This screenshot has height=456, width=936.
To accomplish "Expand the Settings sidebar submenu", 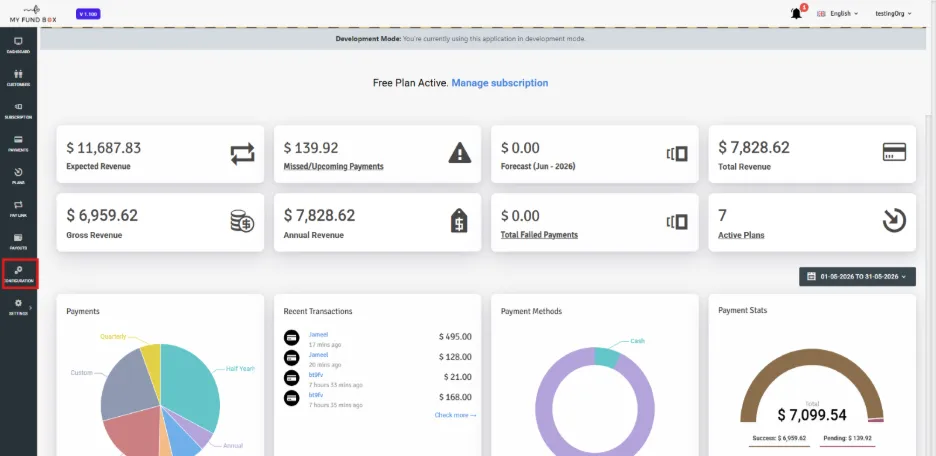I will [x=18, y=307].
